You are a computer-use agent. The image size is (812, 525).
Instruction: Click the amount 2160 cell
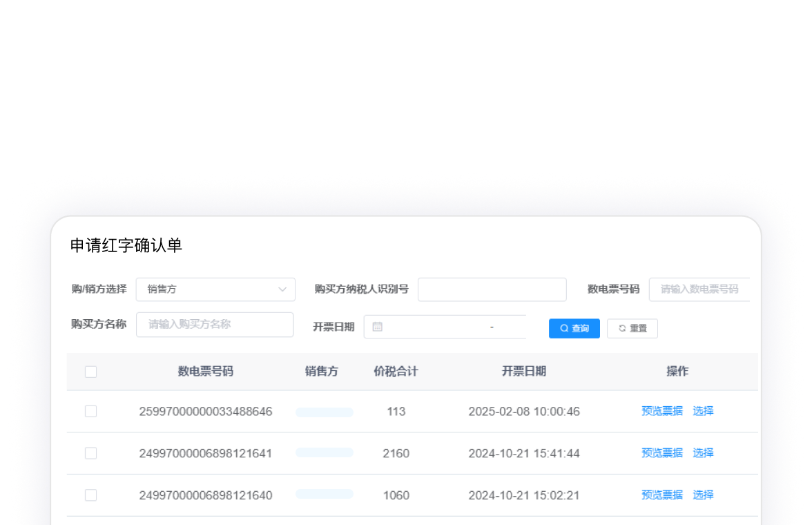396,453
